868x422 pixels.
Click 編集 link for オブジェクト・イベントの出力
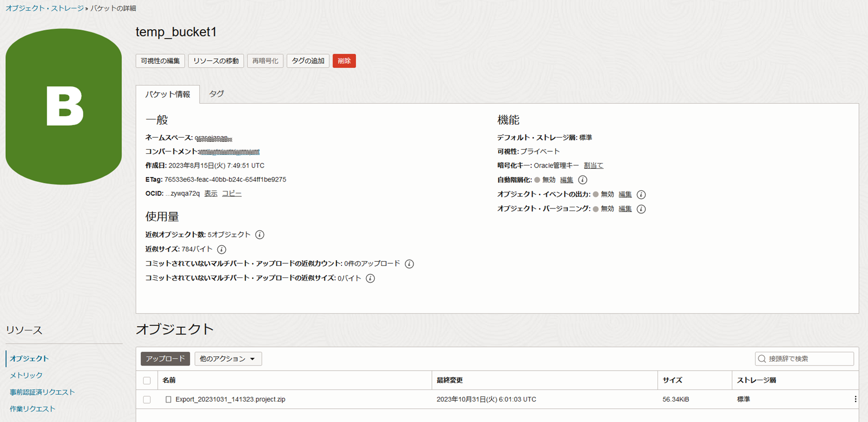[x=625, y=194]
